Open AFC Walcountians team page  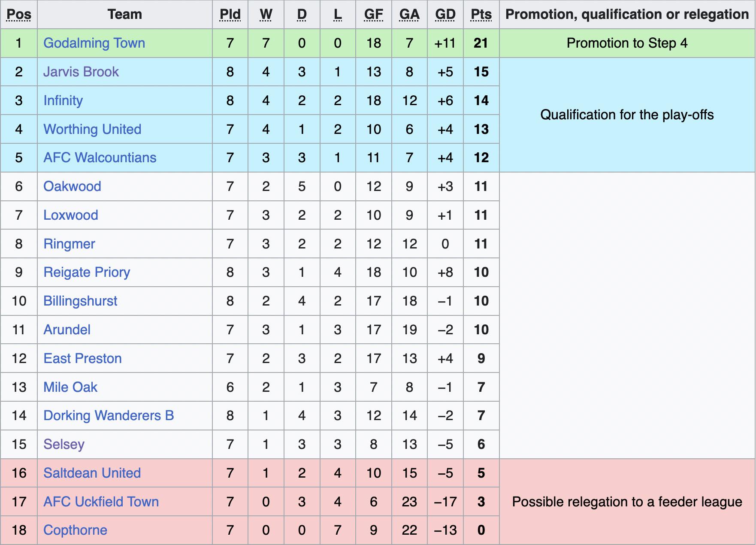click(x=100, y=157)
